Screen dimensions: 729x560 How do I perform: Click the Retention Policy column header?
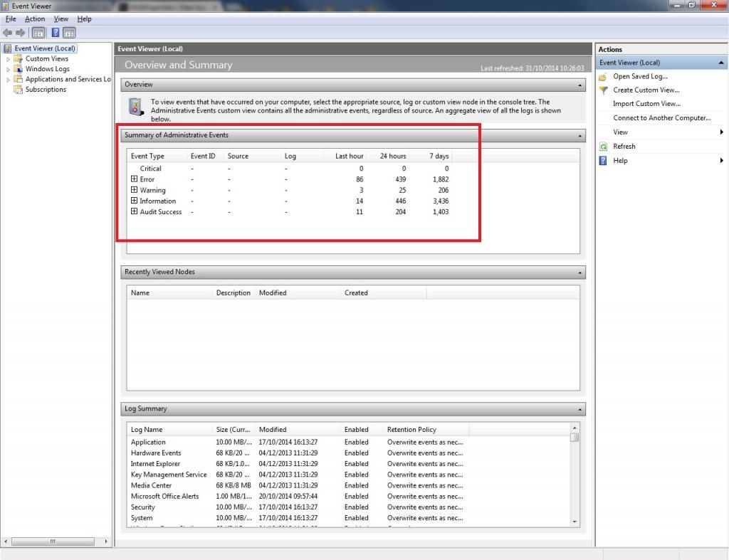click(x=426, y=429)
